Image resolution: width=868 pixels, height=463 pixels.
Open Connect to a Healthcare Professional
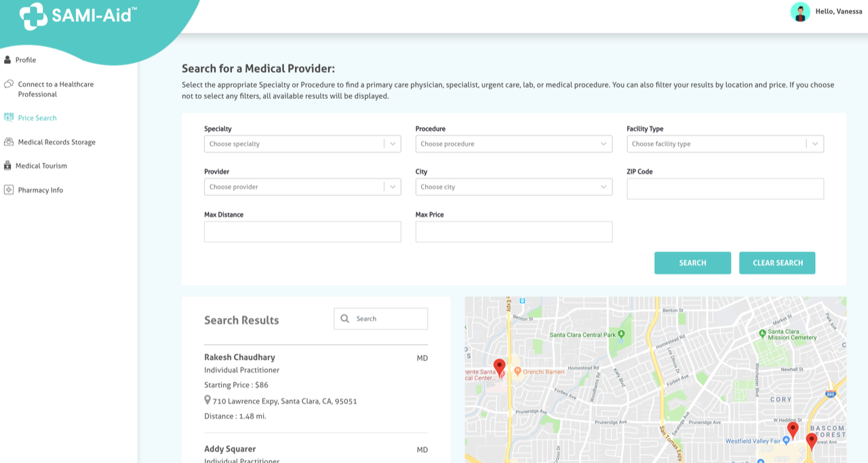click(x=56, y=89)
